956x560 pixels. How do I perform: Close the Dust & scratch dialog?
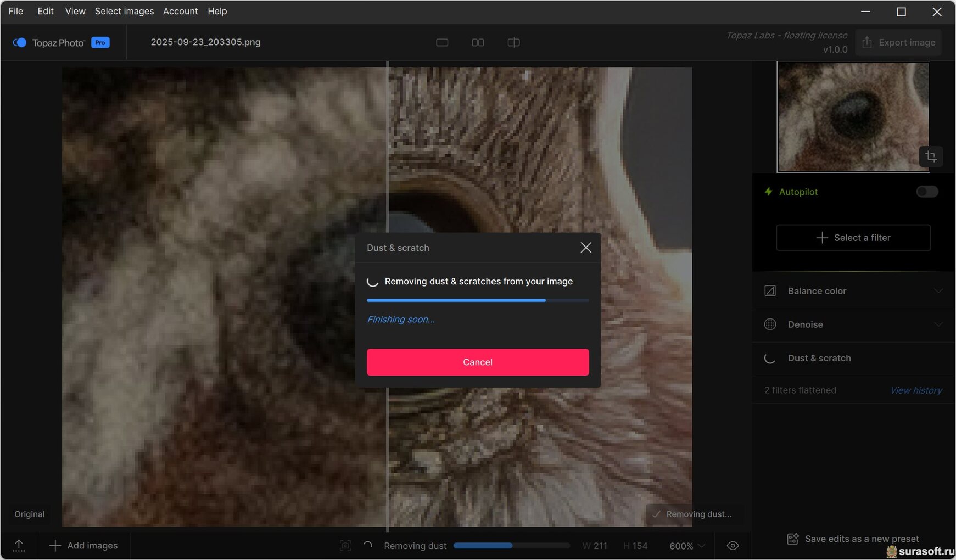click(586, 248)
